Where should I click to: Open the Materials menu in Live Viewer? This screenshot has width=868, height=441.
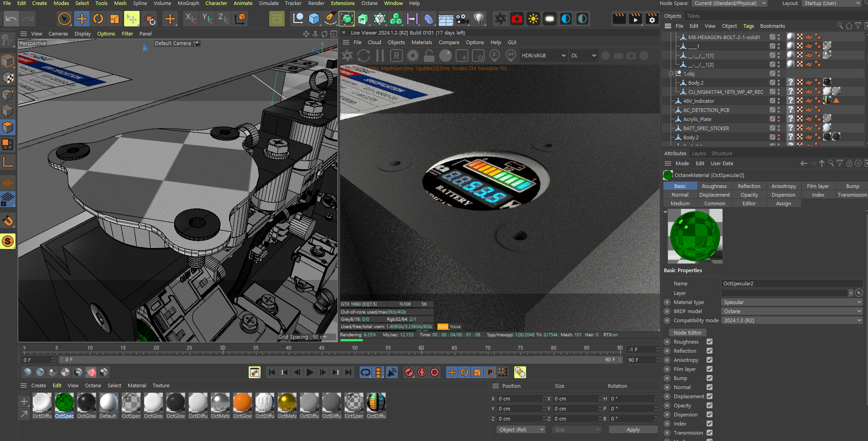(421, 42)
